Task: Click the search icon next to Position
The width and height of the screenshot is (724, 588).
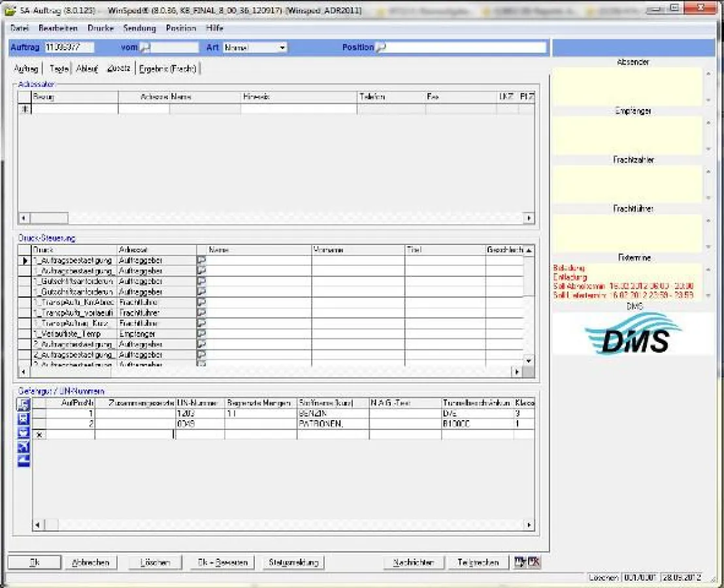Action: [380, 48]
